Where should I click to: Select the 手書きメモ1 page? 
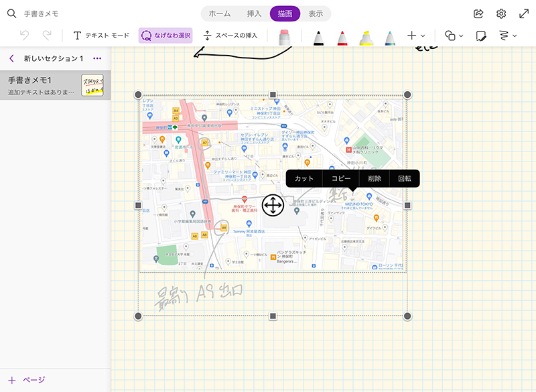(x=56, y=86)
